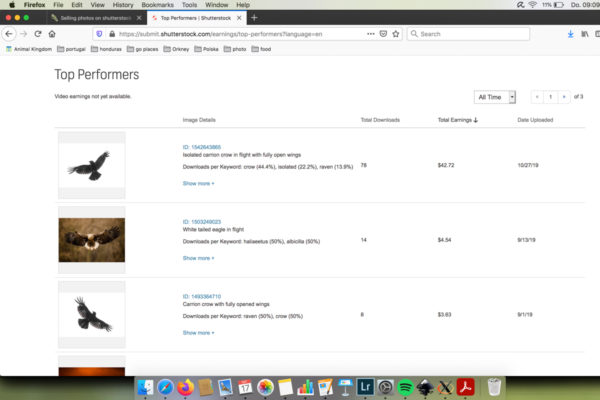The image size is (600, 400).
Task: Open Firefox icon in the dock
Action: coord(186,387)
